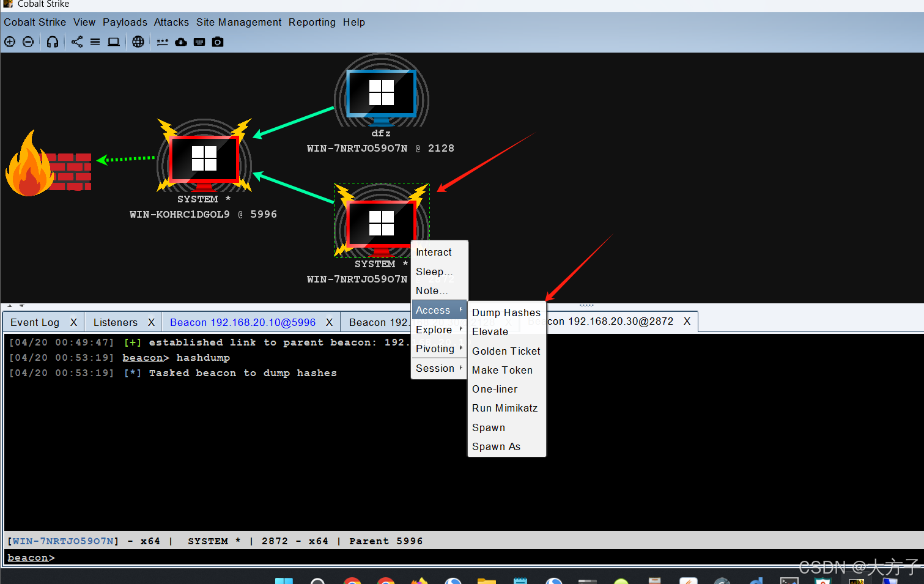Open the web log globe icon
Image resolution: width=924 pixels, height=584 pixels.
pyautogui.click(x=138, y=42)
